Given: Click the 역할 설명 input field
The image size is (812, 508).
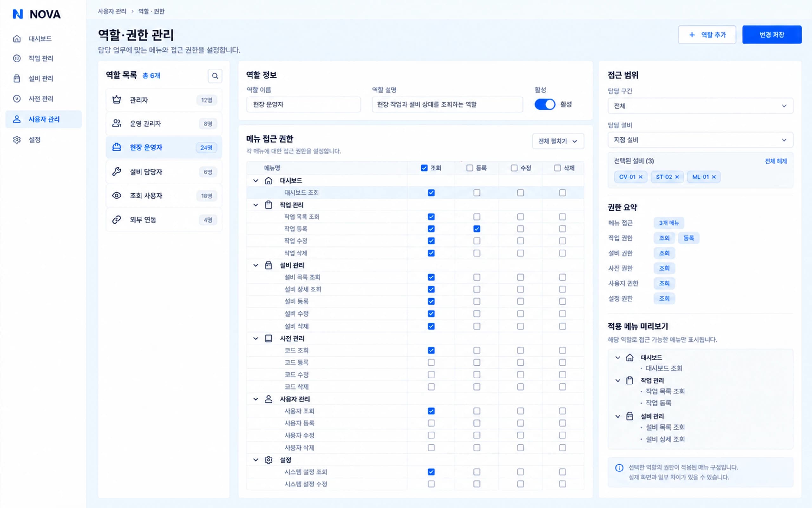Looking at the screenshot, I should pos(447,104).
